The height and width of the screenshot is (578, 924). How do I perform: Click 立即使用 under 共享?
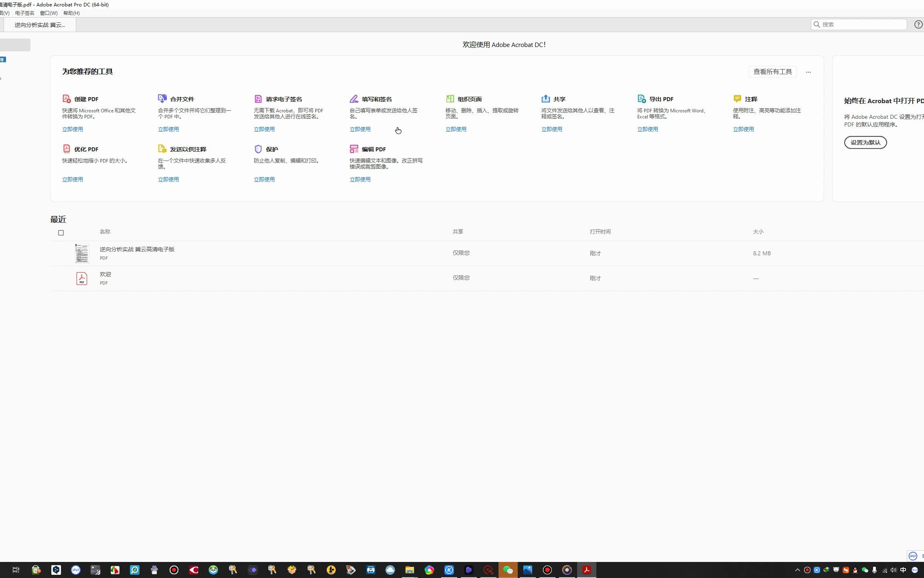pyautogui.click(x=552, y=129)
